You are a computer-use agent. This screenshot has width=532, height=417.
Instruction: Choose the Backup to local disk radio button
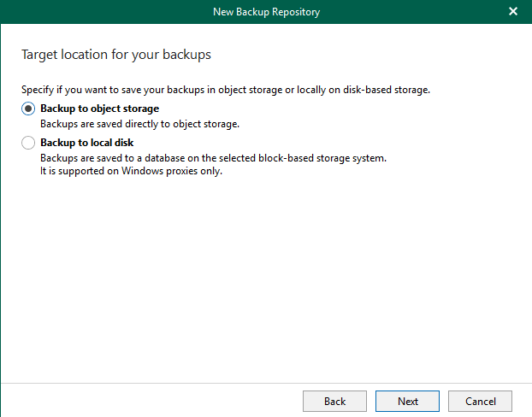click(x=28, y=143)
